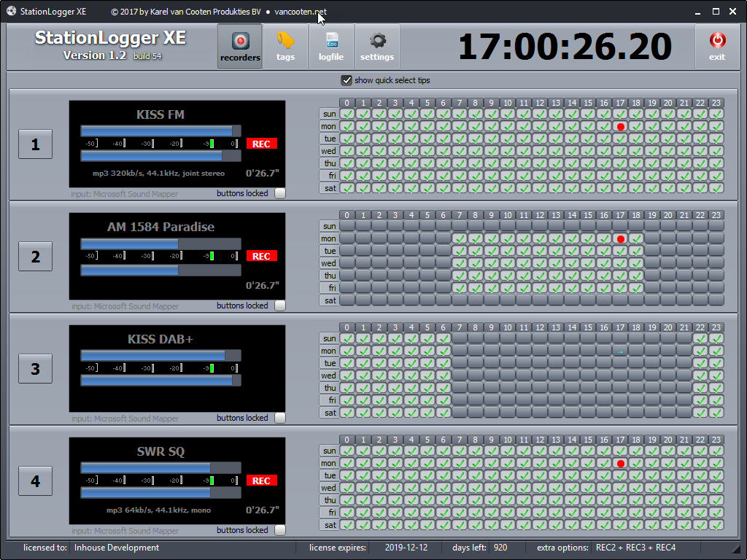Open the settings gear

(x=376, y=47)
